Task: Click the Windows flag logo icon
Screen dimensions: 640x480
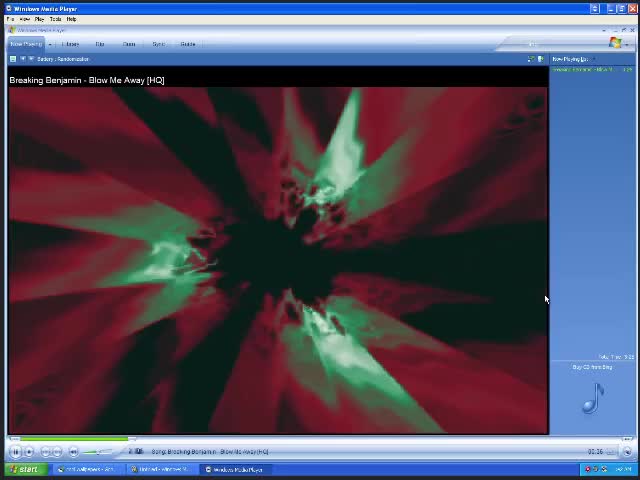Action: [615, 42]
